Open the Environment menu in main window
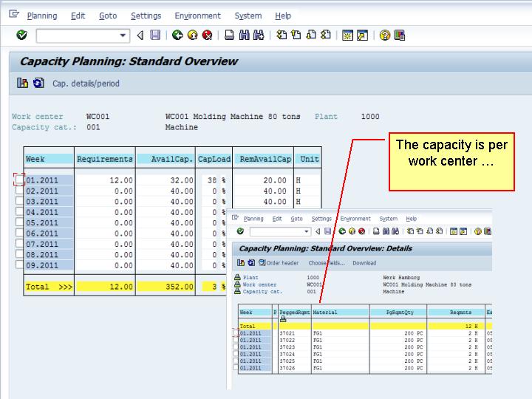532x399 pixels. tap(197, 16)
